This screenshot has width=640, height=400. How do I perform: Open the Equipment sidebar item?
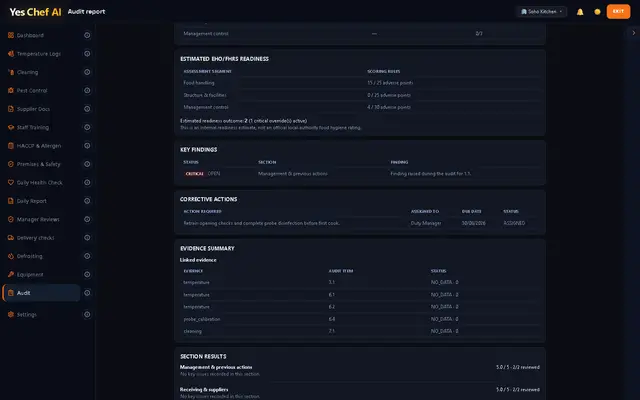tap(41, 274)
